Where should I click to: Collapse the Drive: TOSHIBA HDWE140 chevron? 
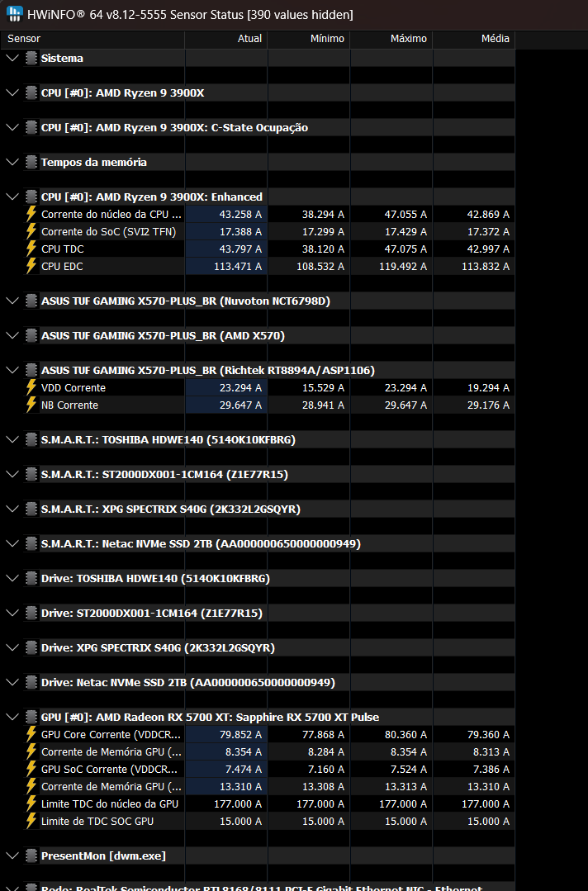[12, 578]
